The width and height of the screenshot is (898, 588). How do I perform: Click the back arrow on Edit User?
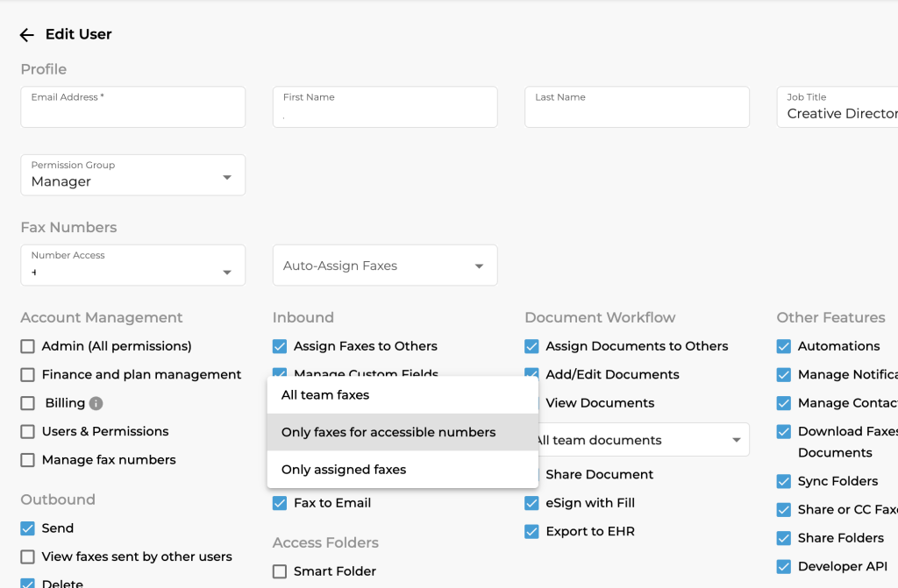(26, 34)
